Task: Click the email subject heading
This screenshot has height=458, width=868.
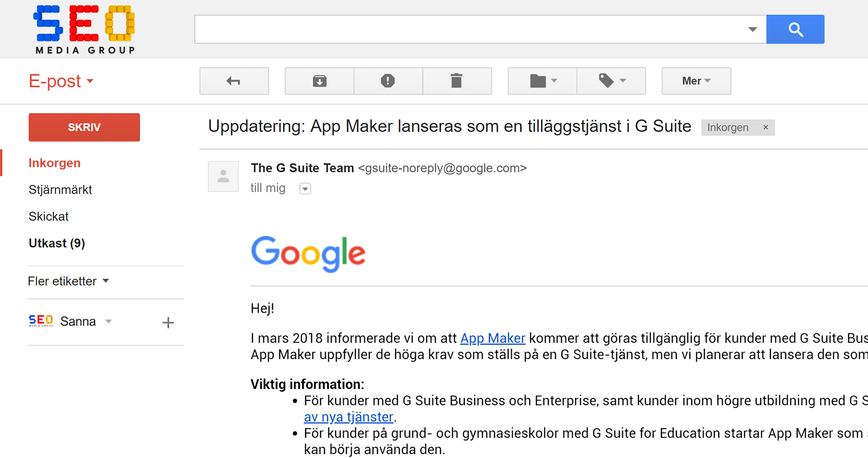Action: pos(449,126)
